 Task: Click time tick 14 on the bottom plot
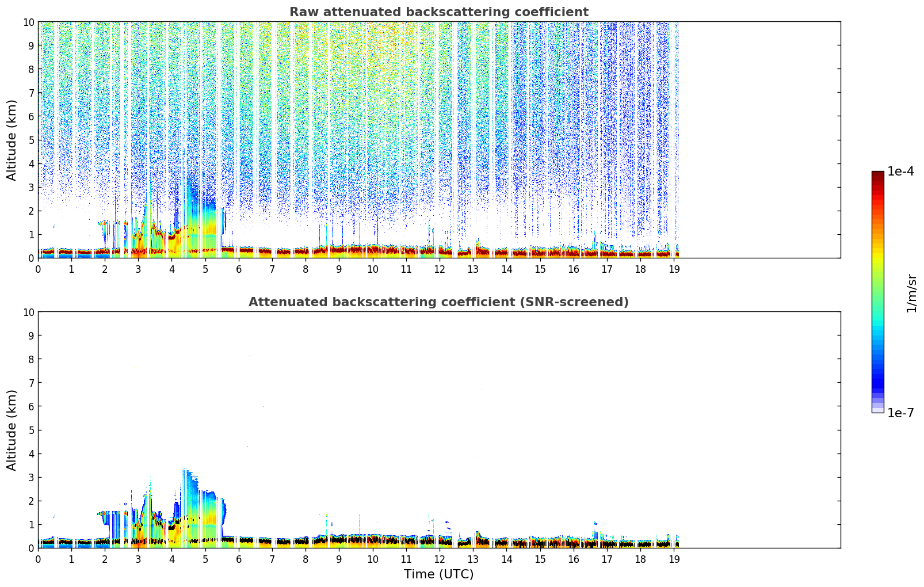[506, 559]
